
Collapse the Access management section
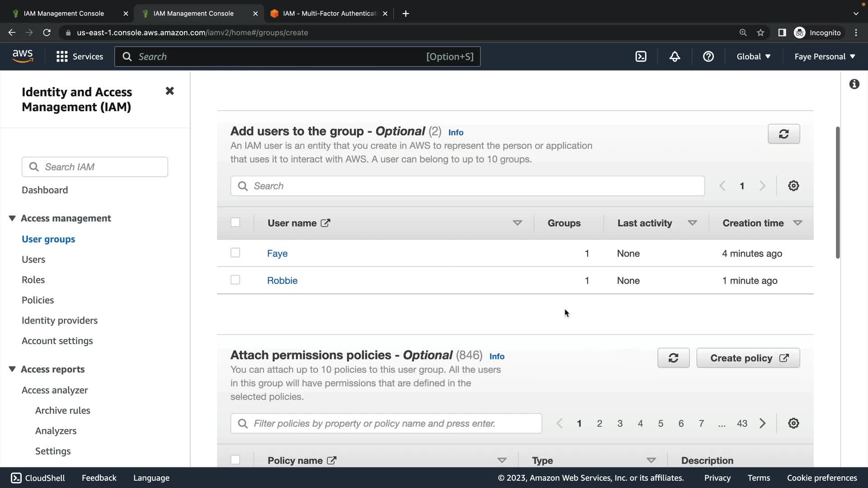(12, 218)
